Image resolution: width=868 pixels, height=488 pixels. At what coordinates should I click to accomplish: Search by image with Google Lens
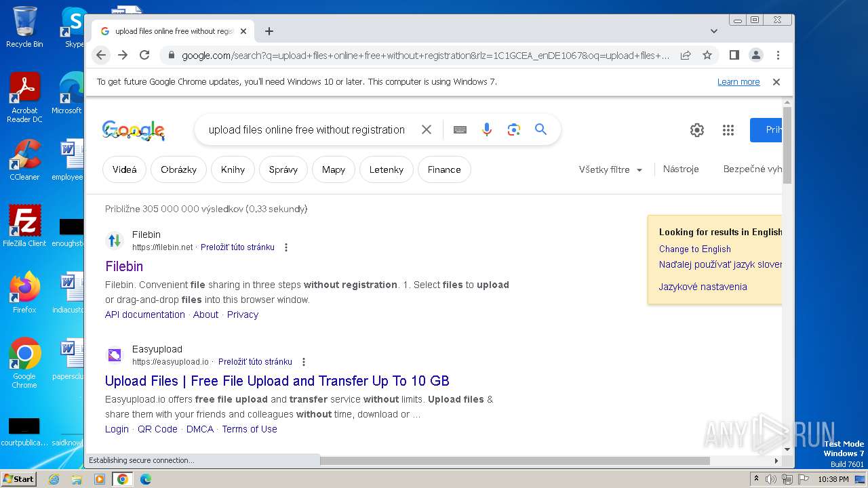click(514, 129)
